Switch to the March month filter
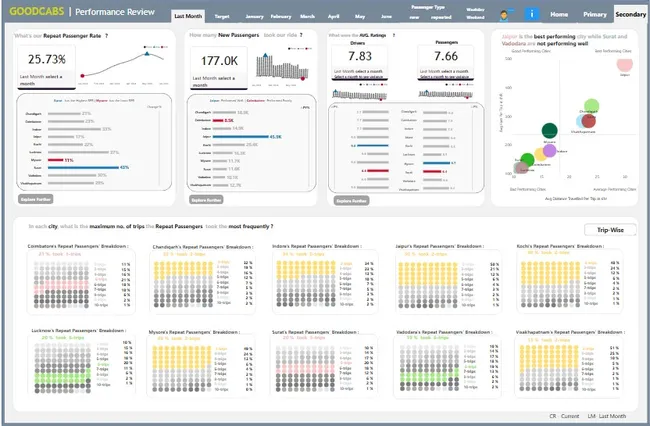The image size is (650, 426). [309, 17]
